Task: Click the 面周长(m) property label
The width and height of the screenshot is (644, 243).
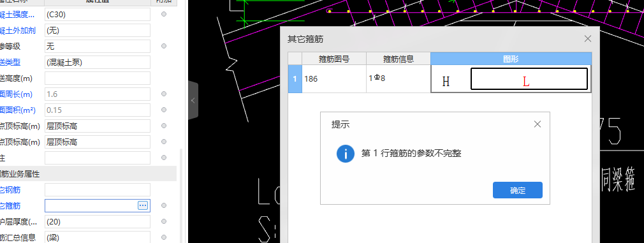Action: [16, 94]
